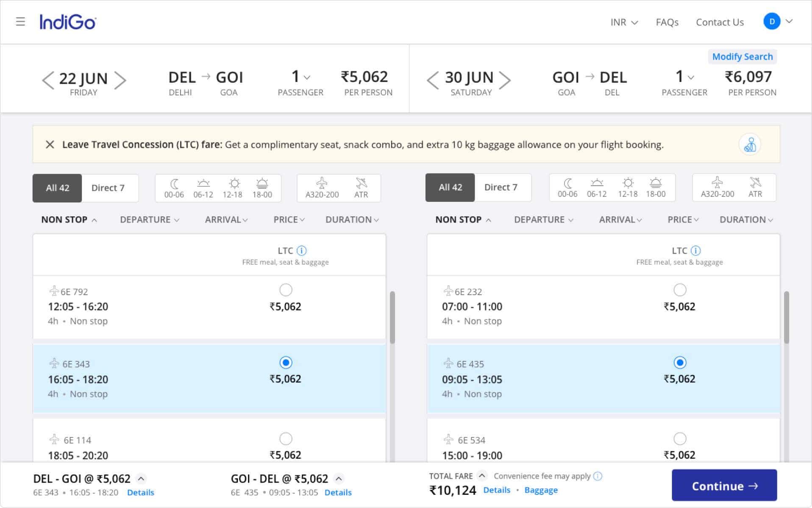Click the Modify Search link
The image size is (812, 508).
742,57
